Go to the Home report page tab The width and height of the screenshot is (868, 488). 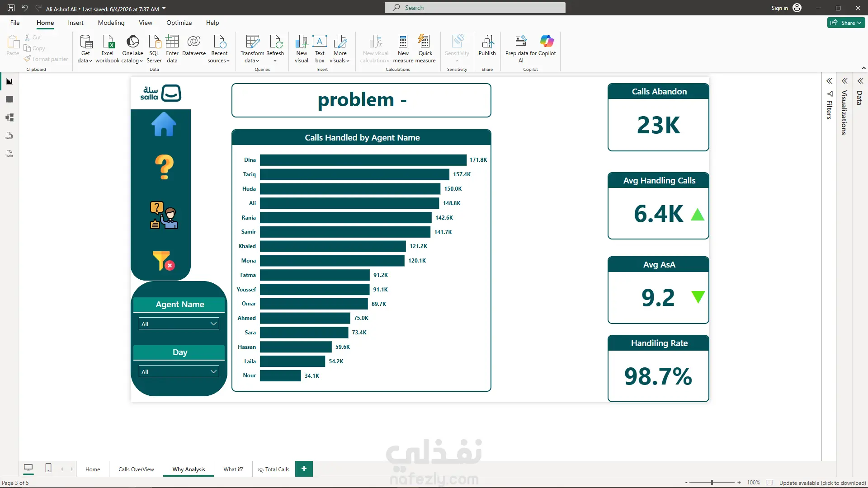pos(93,469)
